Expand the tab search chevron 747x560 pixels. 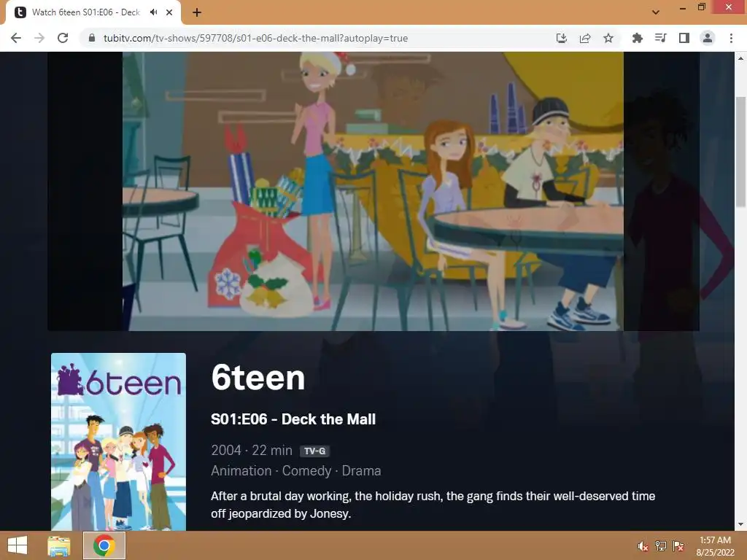tap(656, 12)
